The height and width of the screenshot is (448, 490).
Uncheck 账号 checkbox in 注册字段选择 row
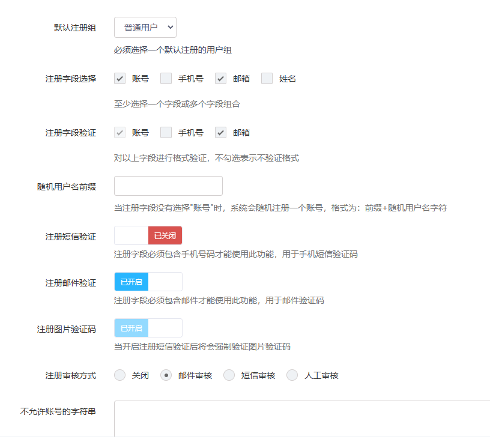120,79
